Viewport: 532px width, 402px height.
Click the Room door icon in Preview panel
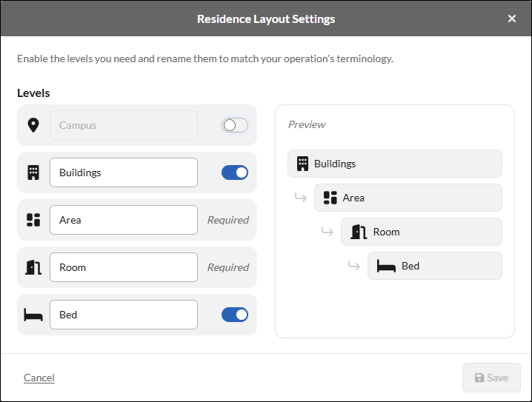[x=359, y=232]
